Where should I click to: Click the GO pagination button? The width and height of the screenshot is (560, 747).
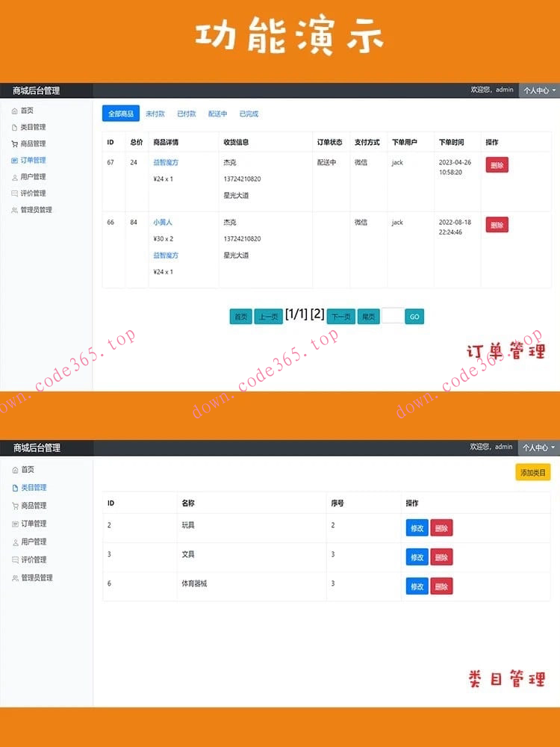point(414,316)
